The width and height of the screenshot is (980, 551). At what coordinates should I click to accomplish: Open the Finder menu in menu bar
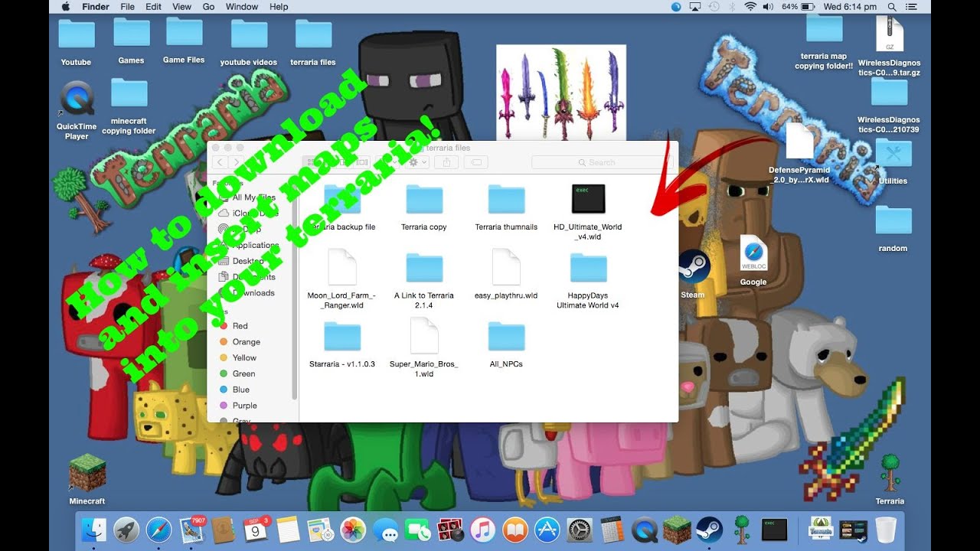96,7
